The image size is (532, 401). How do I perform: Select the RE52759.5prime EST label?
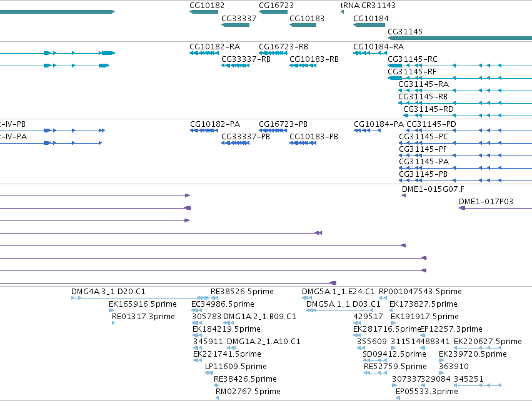(x=395, y=367)
